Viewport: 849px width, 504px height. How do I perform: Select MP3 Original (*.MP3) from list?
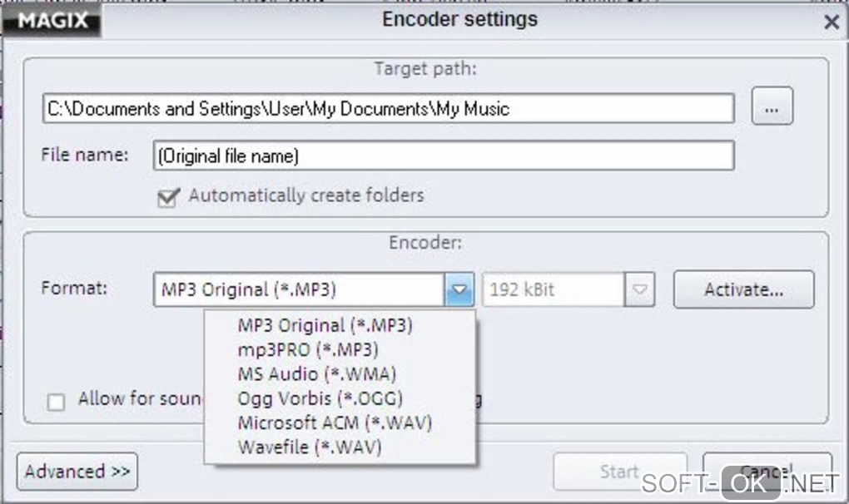[x=325, y=325]
